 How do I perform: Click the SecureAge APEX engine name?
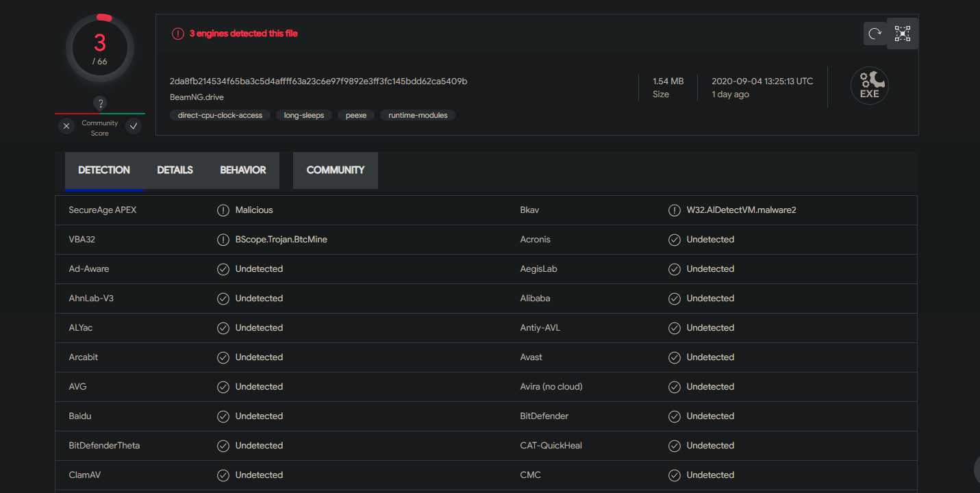click(103, 210)
